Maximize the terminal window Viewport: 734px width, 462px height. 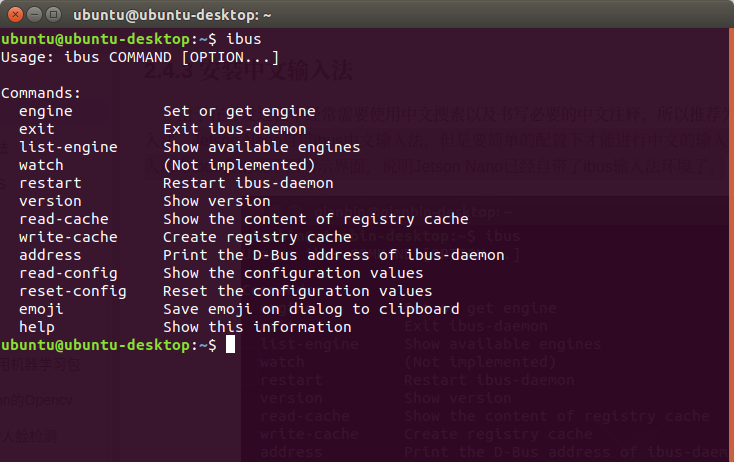pyautogui.click(x=53, y=15)
